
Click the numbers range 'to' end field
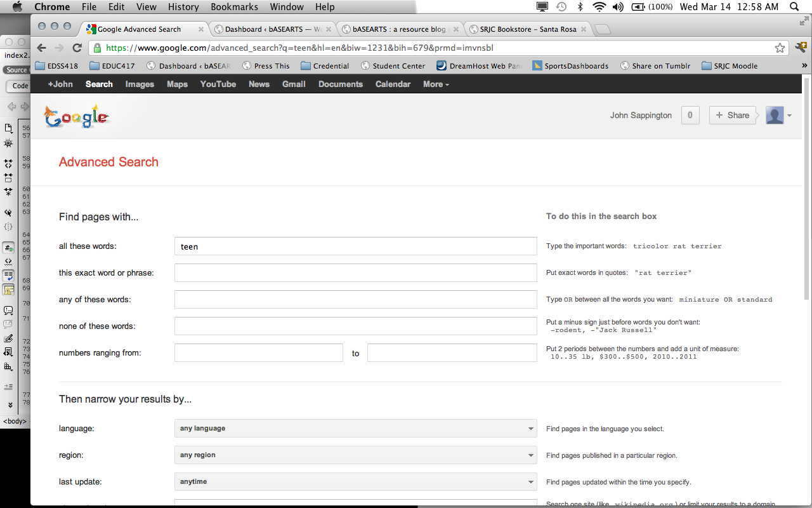(452, 353)
